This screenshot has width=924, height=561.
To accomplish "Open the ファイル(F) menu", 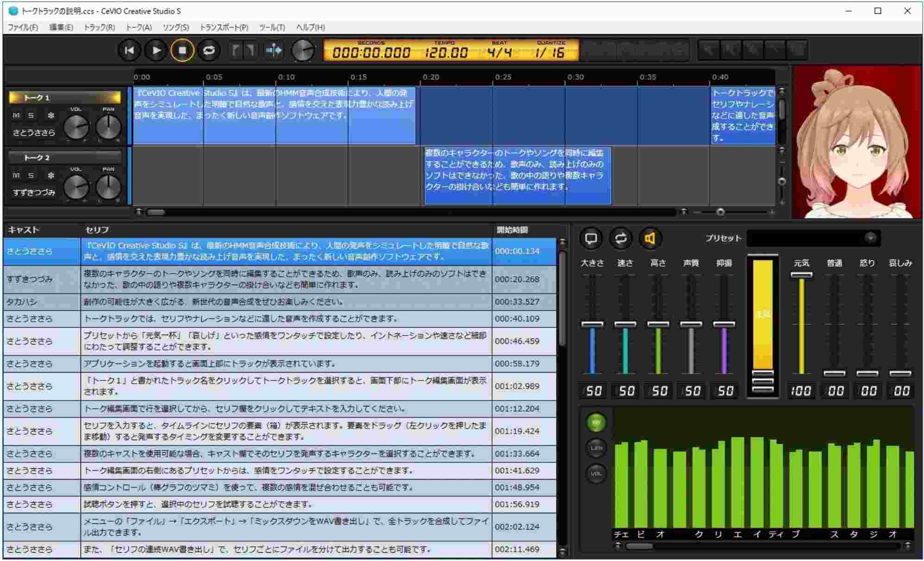I will pyautogui.click(x=23, y=27).
